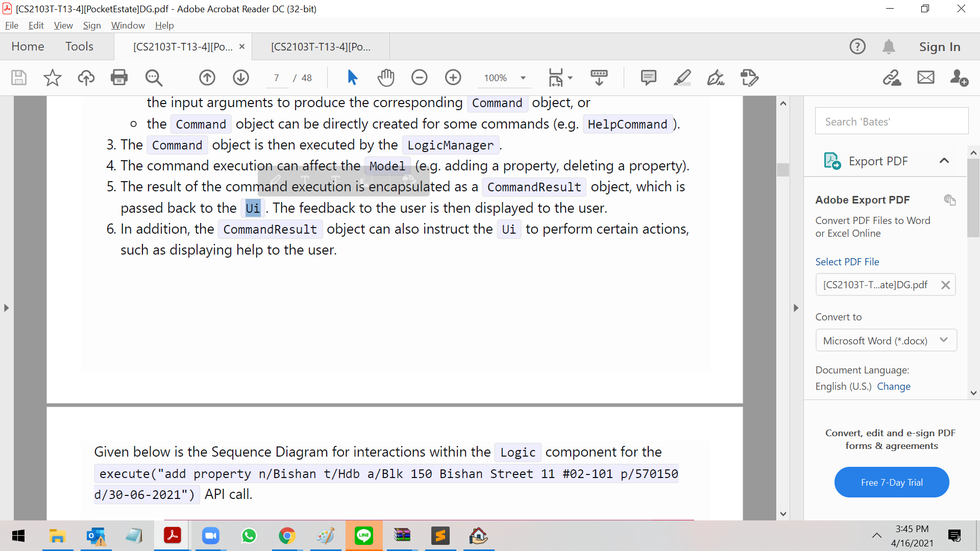Click the zoom out minus icon
980x551 pixels.
[x=419, y=78]
